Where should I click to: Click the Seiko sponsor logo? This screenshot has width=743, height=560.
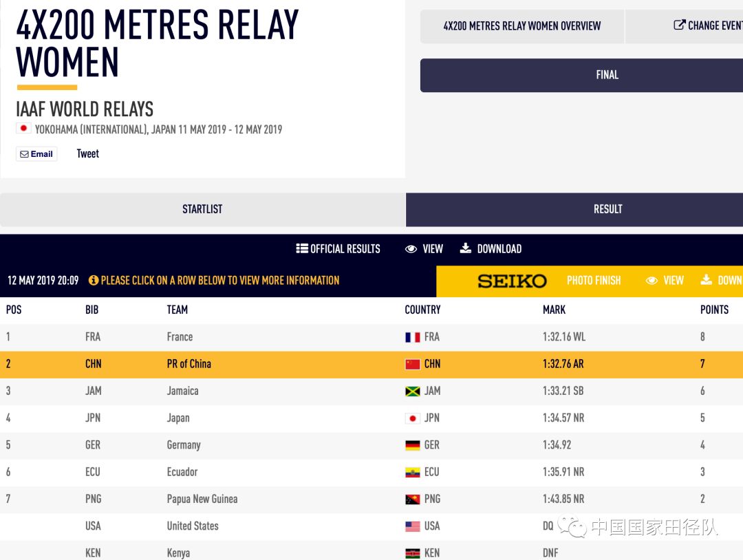512,281
